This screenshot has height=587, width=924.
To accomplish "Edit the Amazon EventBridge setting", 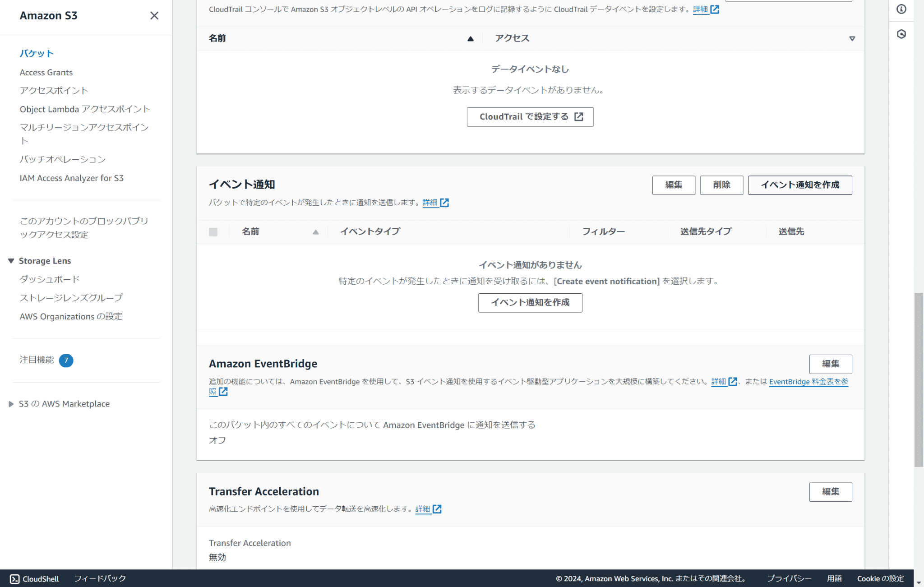I will [830, 364].
